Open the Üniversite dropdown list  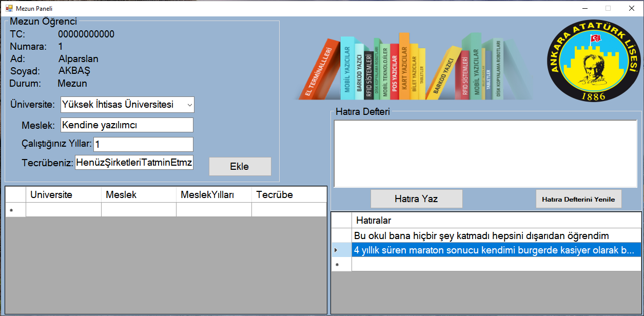[189, 105]
